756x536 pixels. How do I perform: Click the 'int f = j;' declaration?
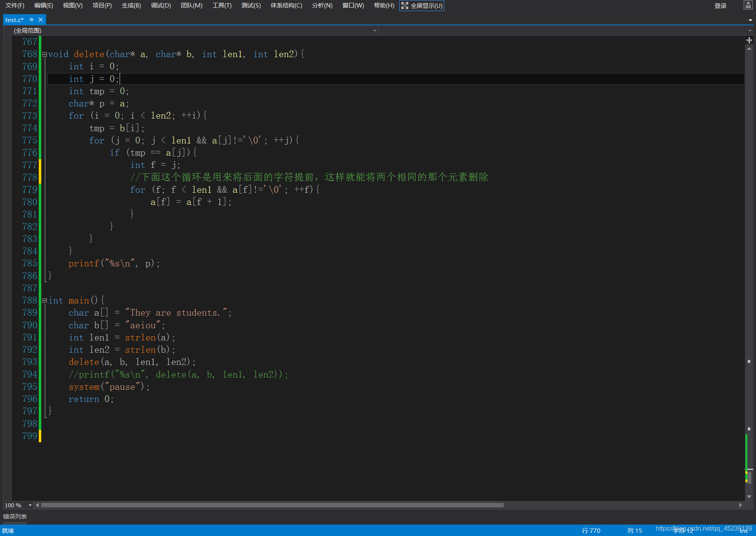tap(155, 165)
